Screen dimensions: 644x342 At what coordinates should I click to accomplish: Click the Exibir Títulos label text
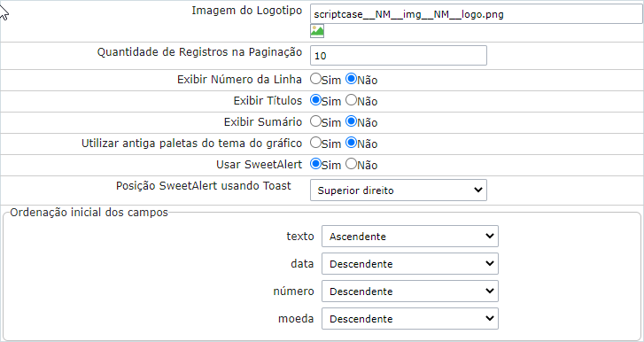tap(268, 101)
